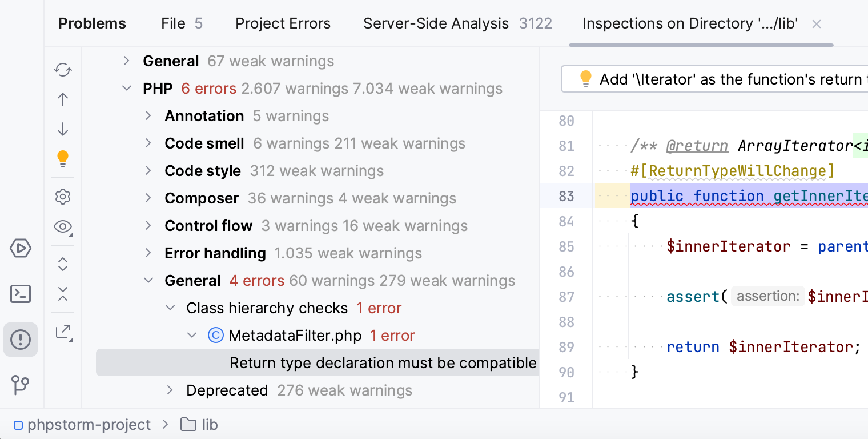868x439 pixels.
Task: Expand the Deprecated weak warnings group
Action: tap(170, 390)
